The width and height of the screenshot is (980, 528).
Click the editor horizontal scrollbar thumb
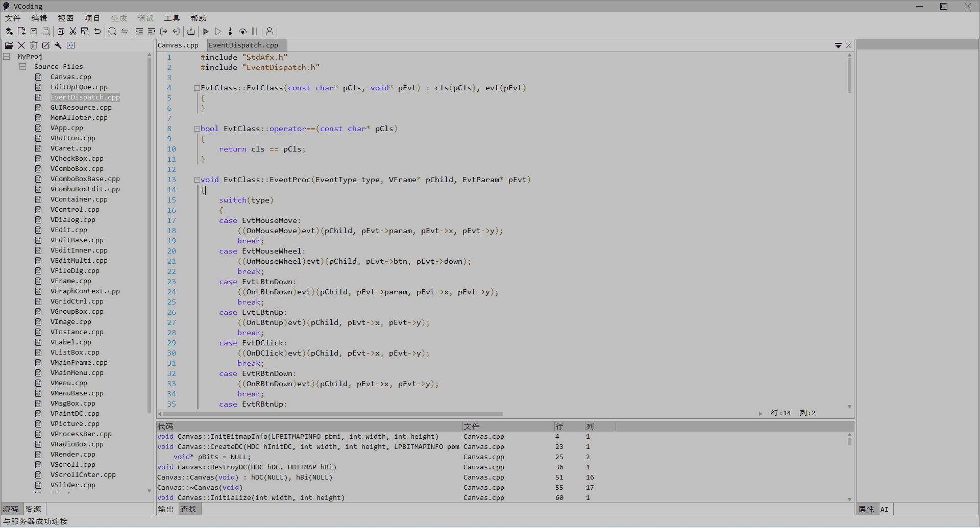333,414
